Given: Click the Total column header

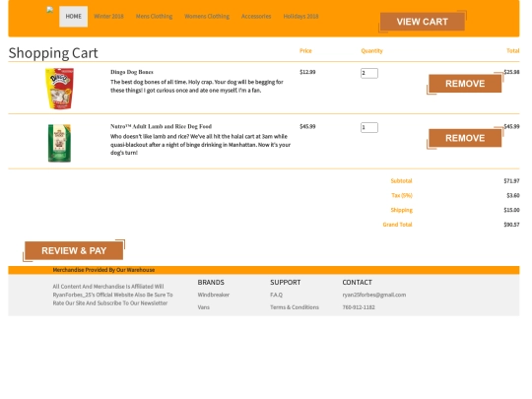Looking at the screenshot, I should coord(513,51).
